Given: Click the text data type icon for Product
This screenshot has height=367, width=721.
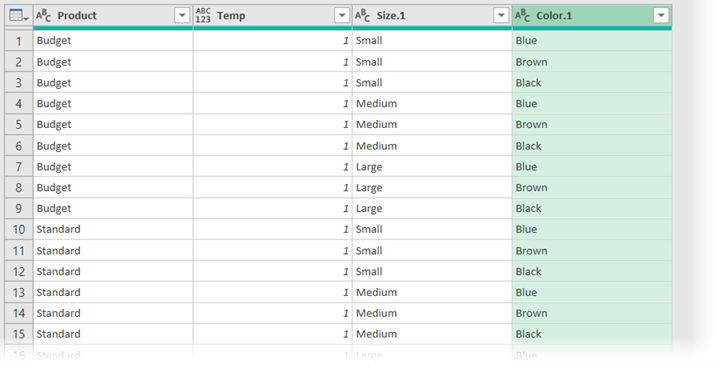Looking at the screenshot, I should click(x=44, y=16).
